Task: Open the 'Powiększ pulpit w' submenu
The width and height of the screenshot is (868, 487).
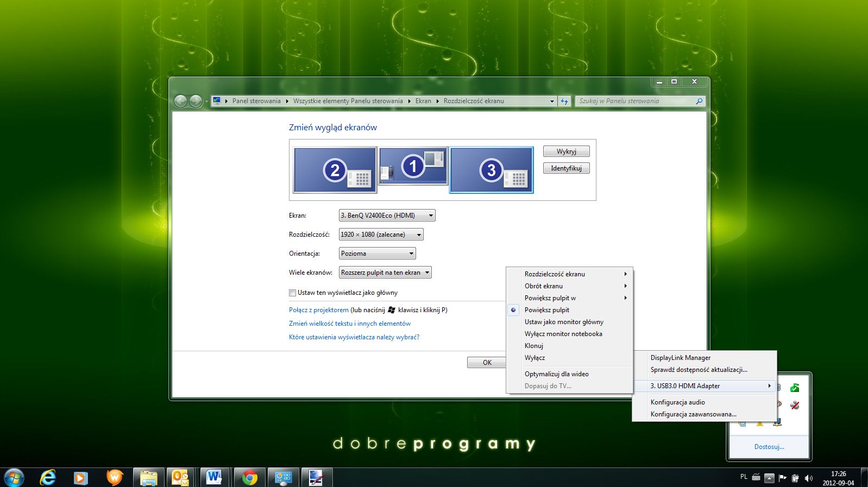Action: (x=569, y=298)
